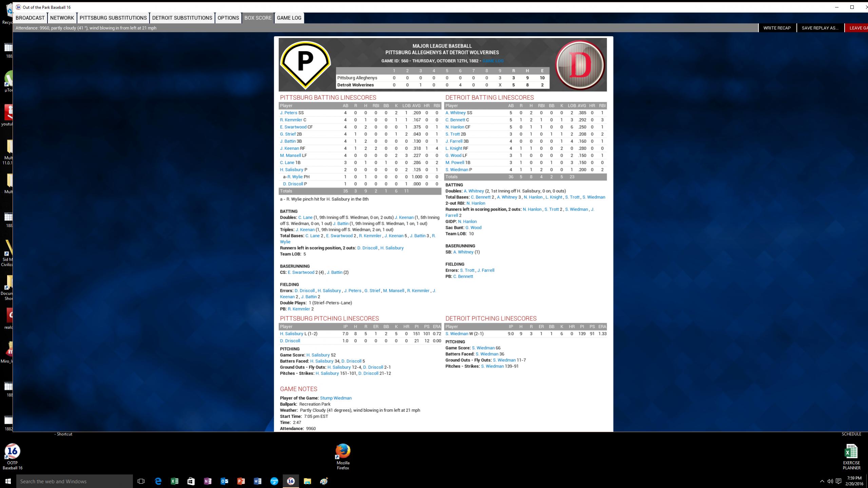
Task: Switch to the Game Log tab
Action: coord(289,18)
